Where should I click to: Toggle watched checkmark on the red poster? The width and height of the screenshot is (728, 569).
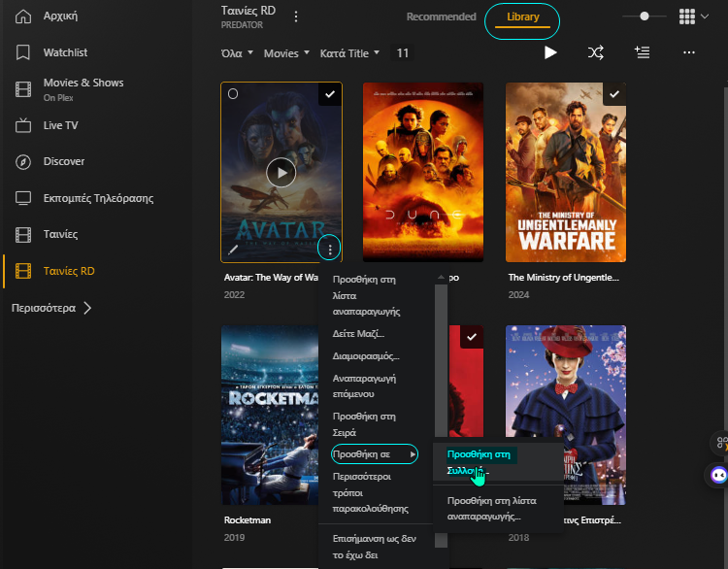[472, 337]
